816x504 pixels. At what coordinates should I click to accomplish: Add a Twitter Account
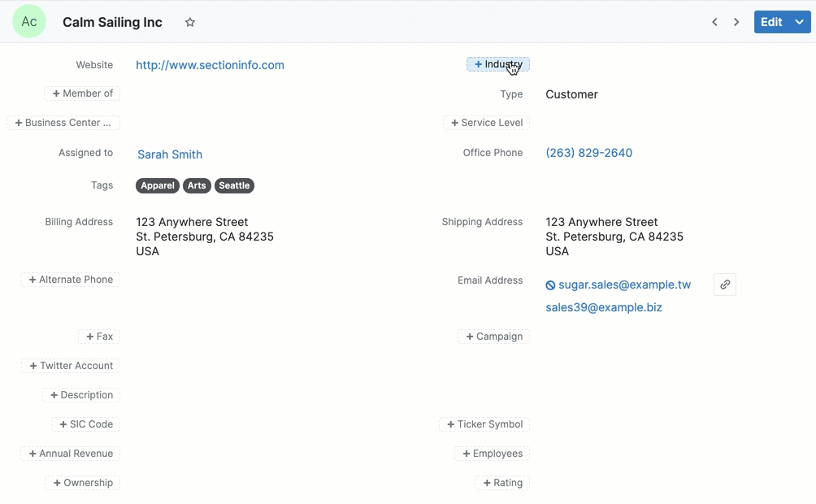click(71, 366)
